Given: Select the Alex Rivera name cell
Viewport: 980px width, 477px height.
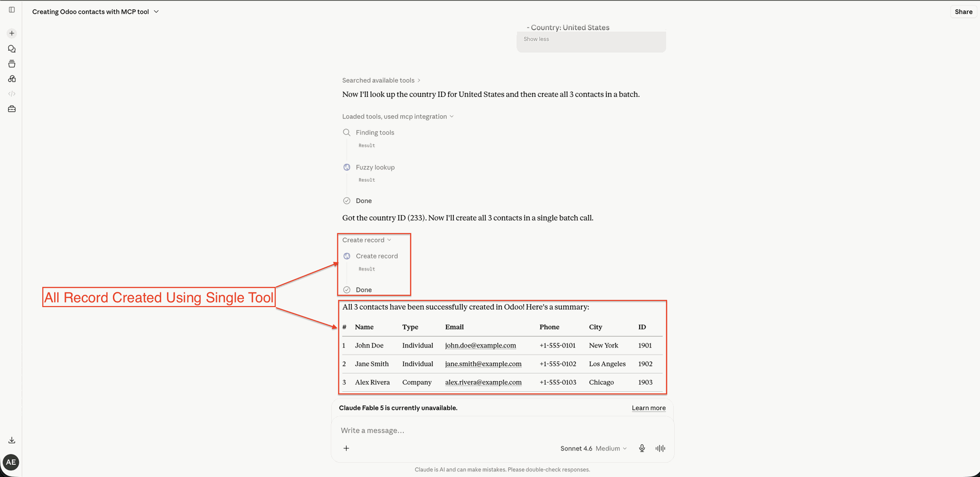Looking at the screenshot, I should click(372, 382).
